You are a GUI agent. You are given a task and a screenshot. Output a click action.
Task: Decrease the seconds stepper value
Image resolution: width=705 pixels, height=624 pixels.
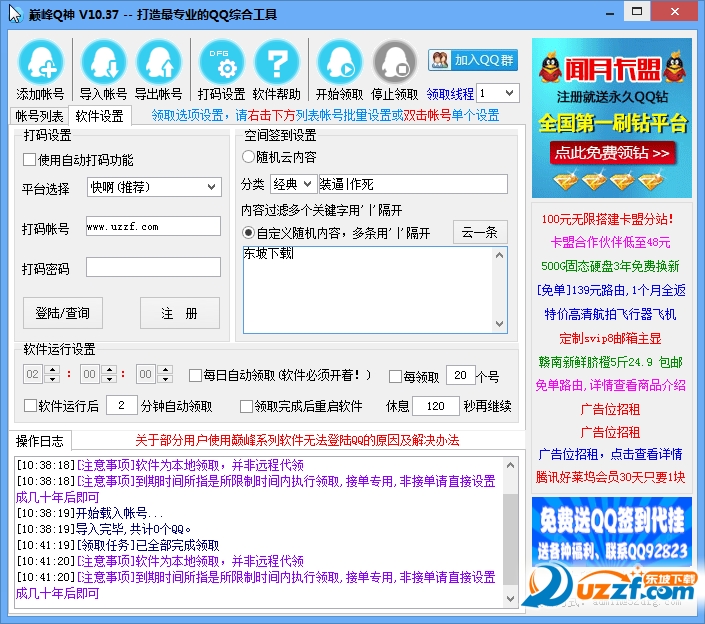pyautogui.click(x=165, y=379)
